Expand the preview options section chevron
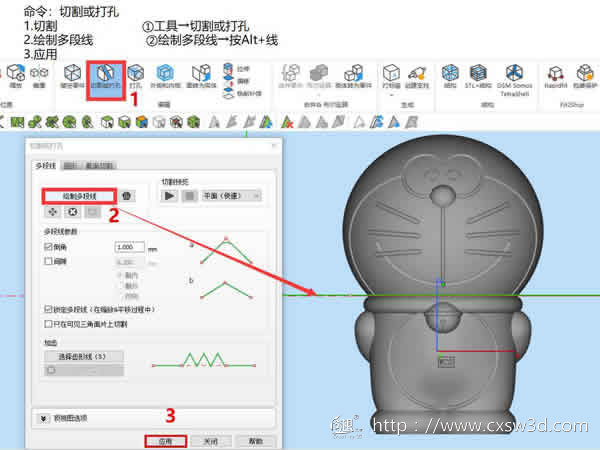600x450 pixels. point(44,418)
